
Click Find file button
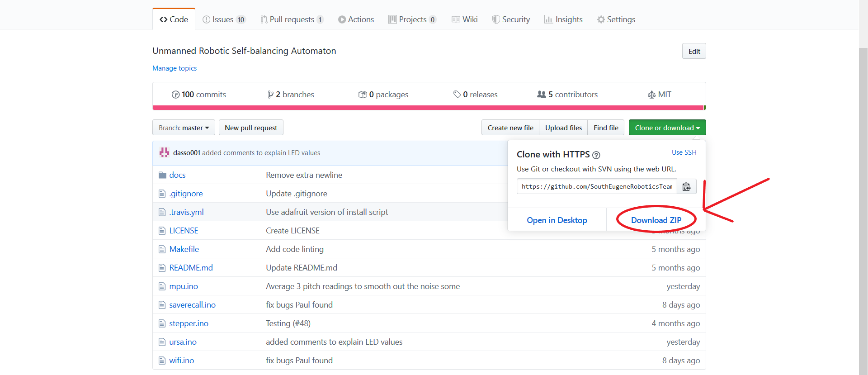point(606,128)
